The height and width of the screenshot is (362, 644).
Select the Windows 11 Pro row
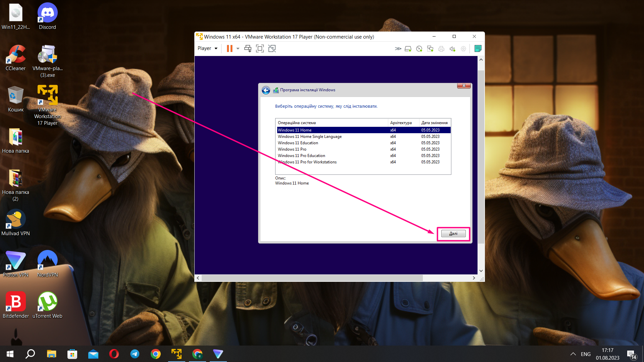[x=364, y=149]
